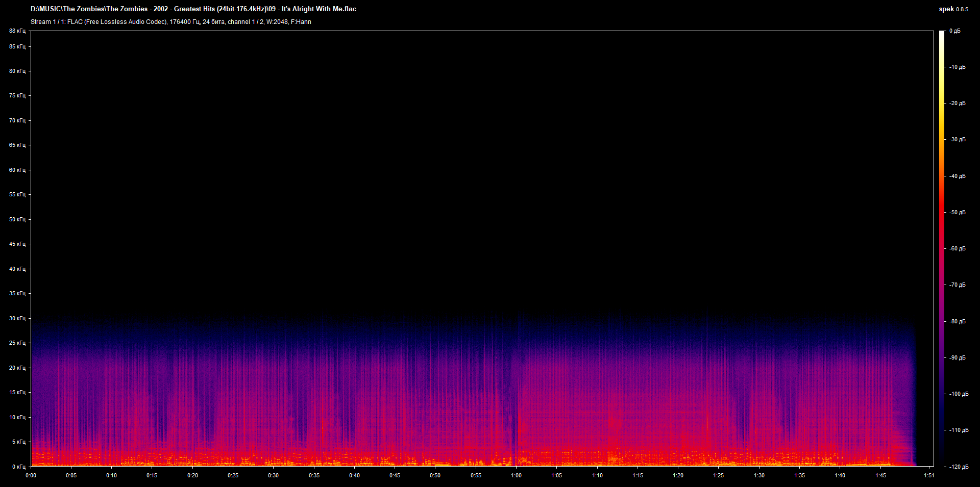Click the 0:05 time axis label

(71, 475)
